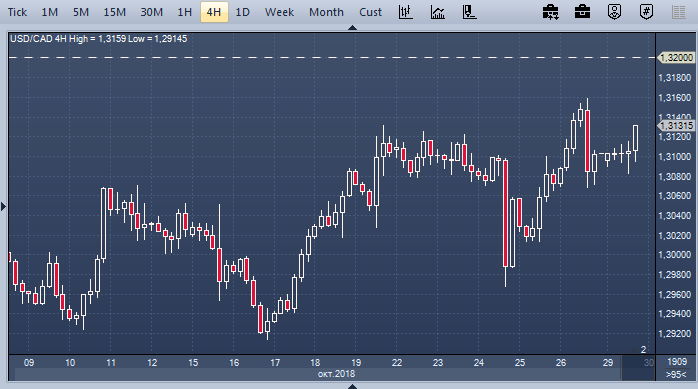Click the date label 17 on time axis
The width and height of the screenshot is (698, 389).
pos(275,363)
